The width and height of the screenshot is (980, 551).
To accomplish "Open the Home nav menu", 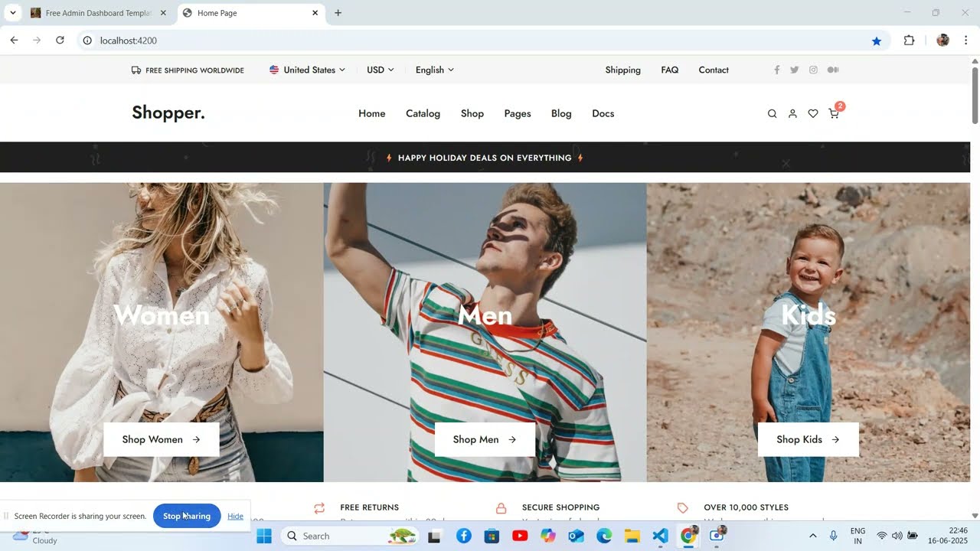I will point(372,114).
